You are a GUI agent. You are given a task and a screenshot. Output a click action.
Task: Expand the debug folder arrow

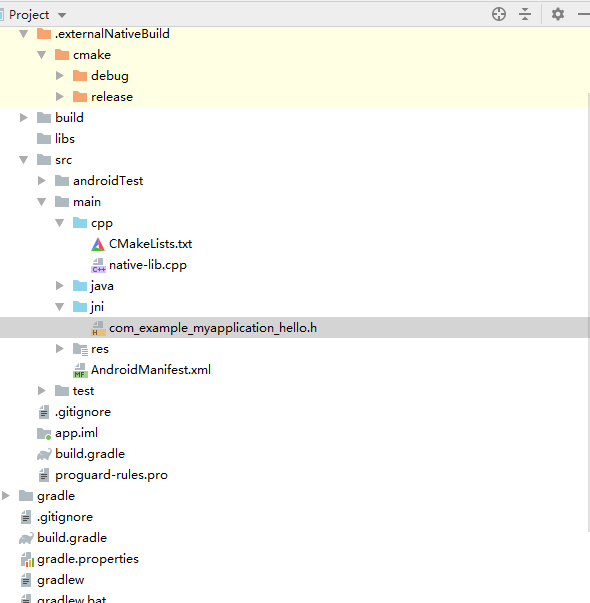tap(60, 76)
